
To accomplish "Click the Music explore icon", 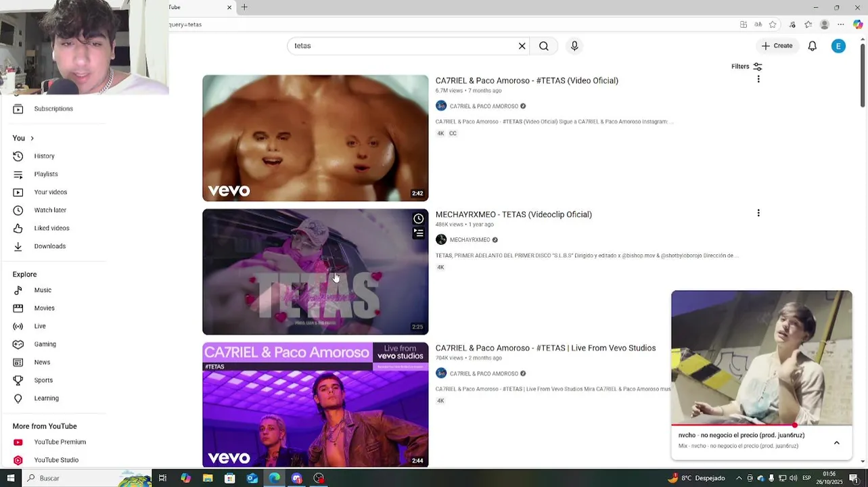I will tap(18, 290).
